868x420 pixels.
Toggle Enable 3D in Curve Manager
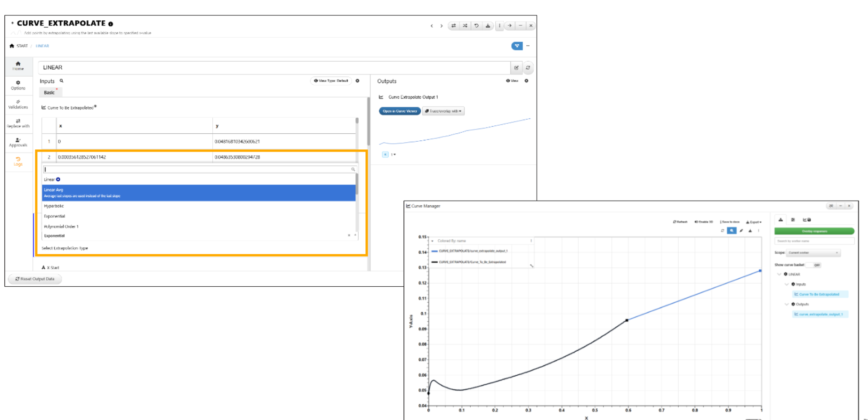[704, 222]
